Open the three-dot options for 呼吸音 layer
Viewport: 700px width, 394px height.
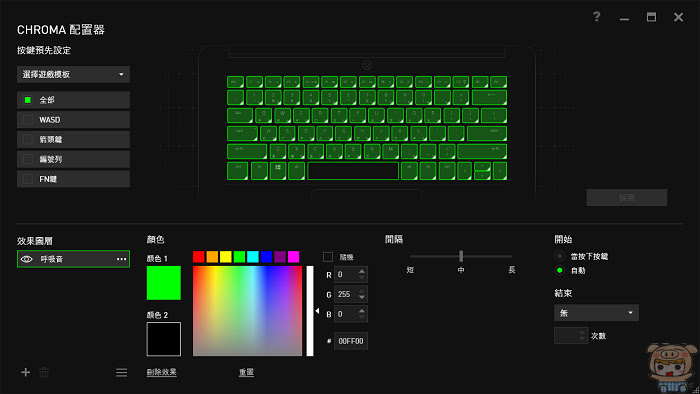pos(121,259)
